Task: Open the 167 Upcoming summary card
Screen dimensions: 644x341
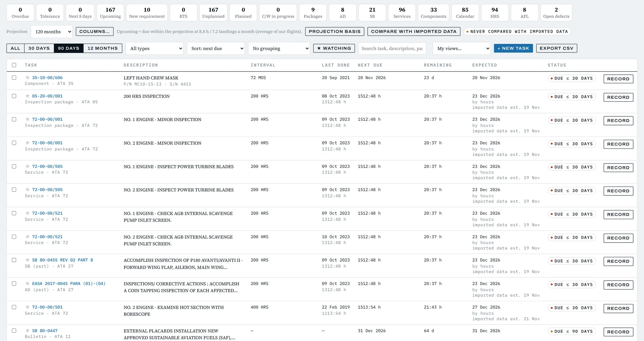Action: 110,13
